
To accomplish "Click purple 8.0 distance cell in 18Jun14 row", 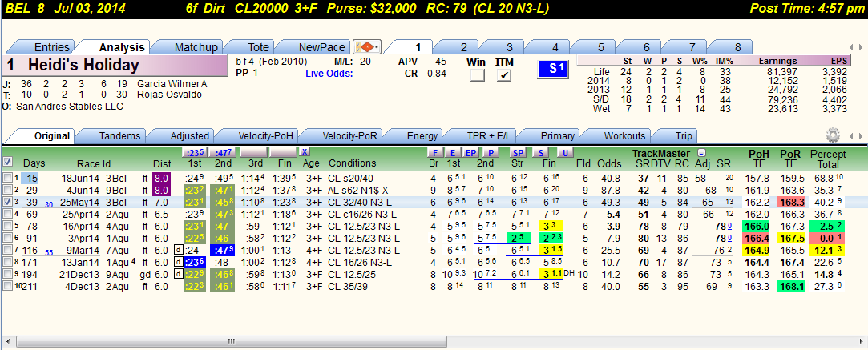I will 160,178.
